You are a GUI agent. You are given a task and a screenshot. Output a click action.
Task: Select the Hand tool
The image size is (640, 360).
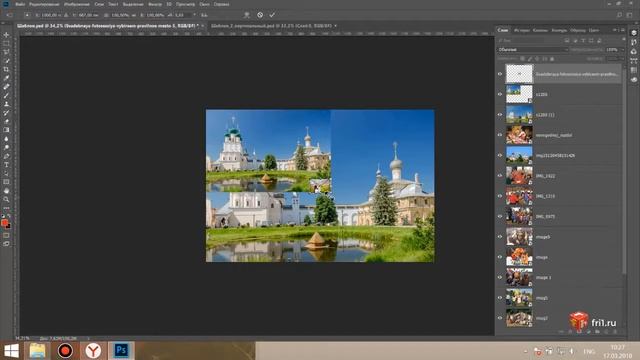(x=6, y=191)
